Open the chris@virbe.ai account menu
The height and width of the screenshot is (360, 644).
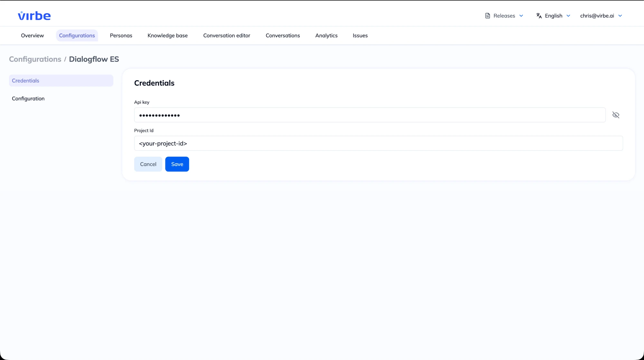point(601,16)
